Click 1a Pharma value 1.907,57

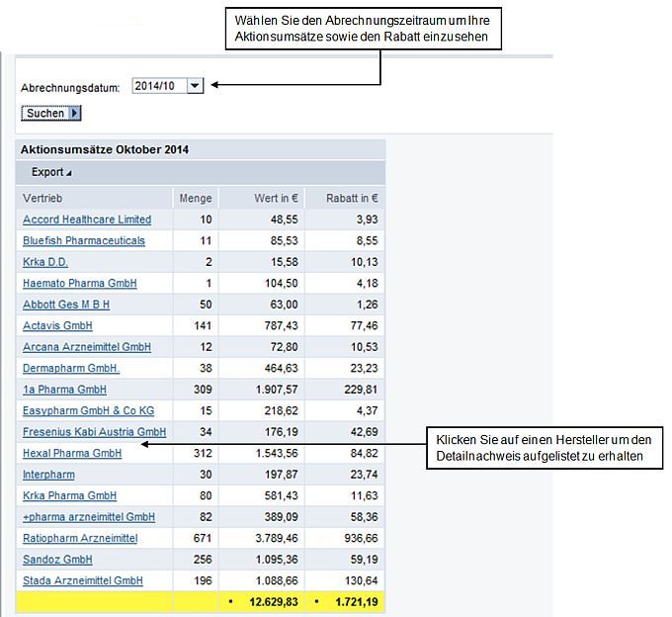coord(277,390)
